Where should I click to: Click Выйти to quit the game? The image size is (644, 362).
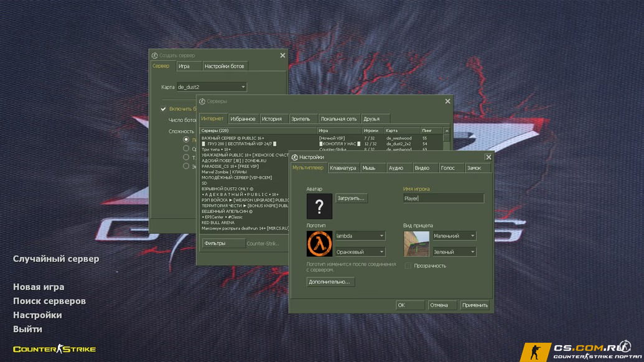pyautogui.click(x=27, y=329)
